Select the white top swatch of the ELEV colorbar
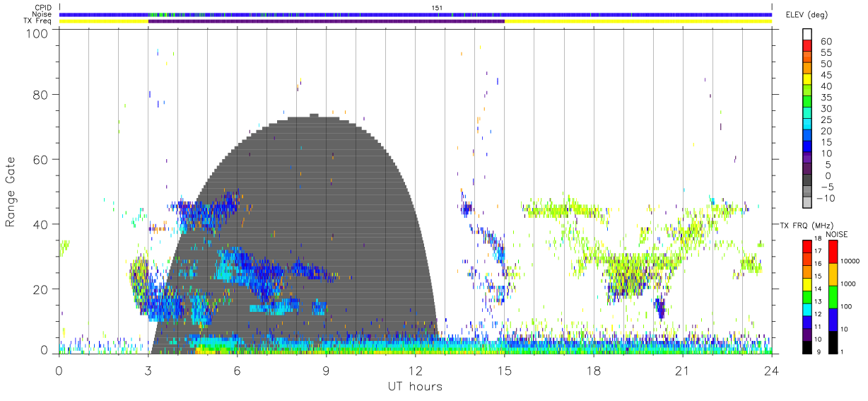This screenshot has height=401, width=868. pos(809,34)
